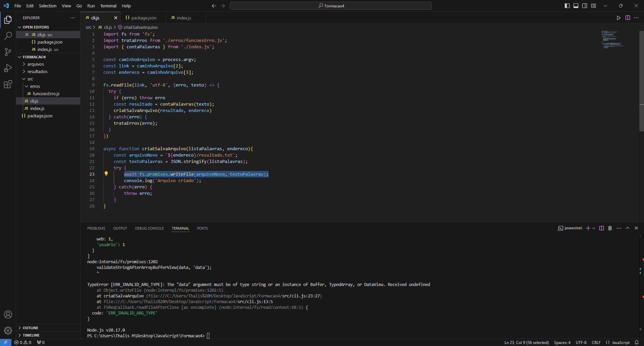Switch to the Output panel tab
Viewport: 644px width, 346px height.
click(120, 228)
